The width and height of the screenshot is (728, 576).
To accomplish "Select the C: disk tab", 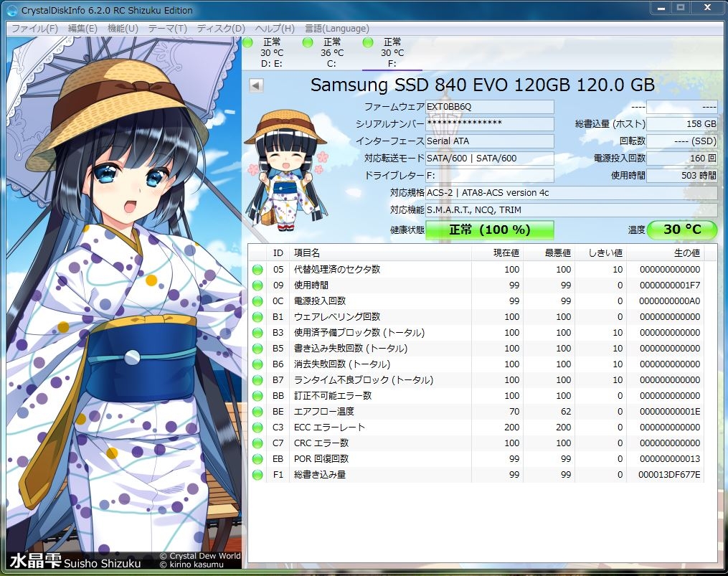I will tap(332, 52).
